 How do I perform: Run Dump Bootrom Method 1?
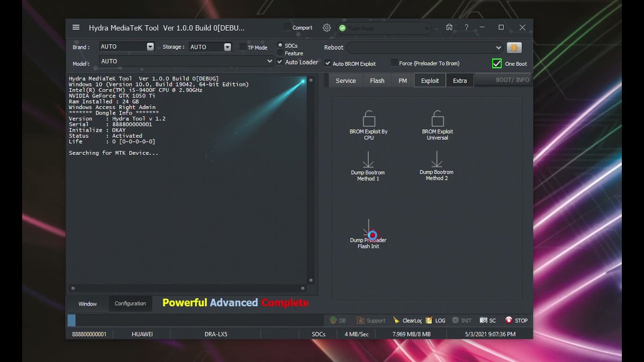368,160
